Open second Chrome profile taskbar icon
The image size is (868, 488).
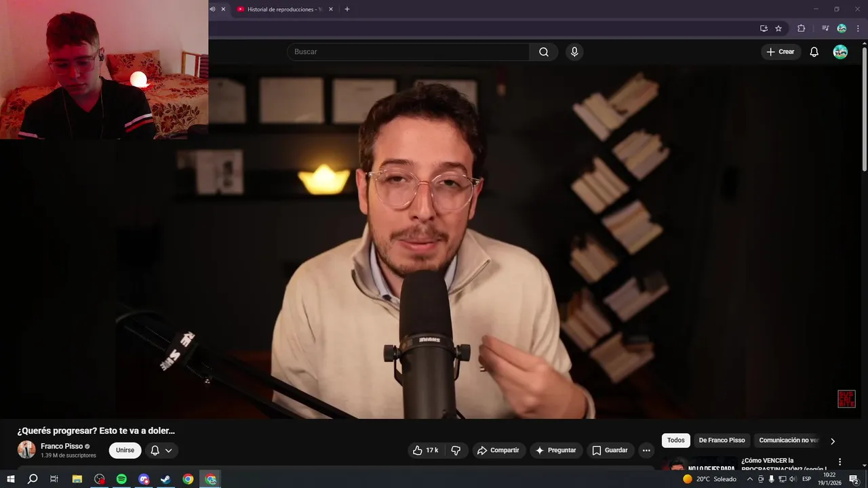[x=211, y=479]
